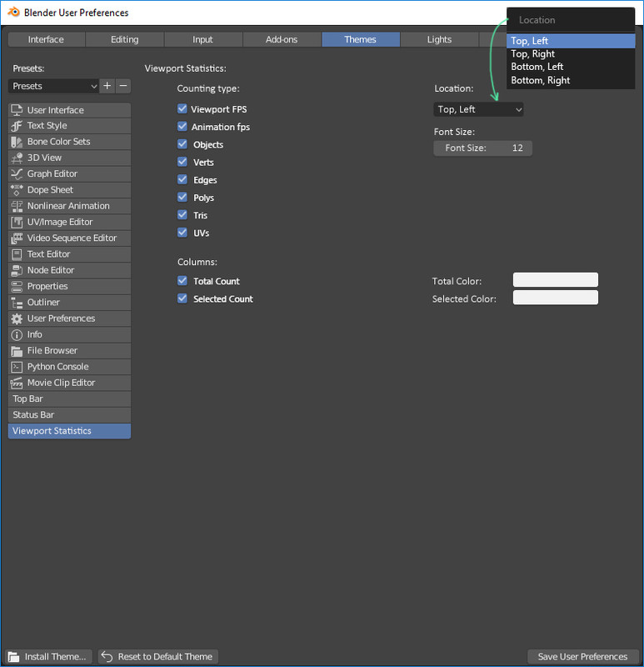Click Save User Preferences button
Screen dimensions: 644x667
coord(583,656)
